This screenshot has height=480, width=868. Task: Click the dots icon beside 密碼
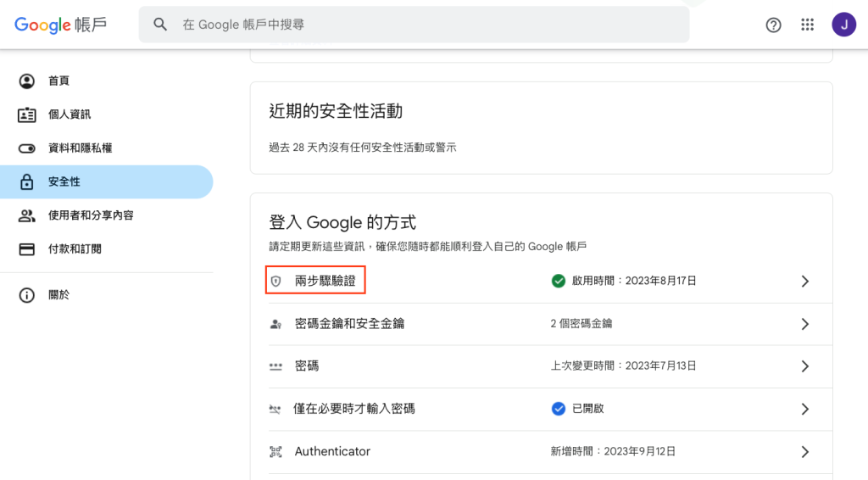tap(275, 366)
